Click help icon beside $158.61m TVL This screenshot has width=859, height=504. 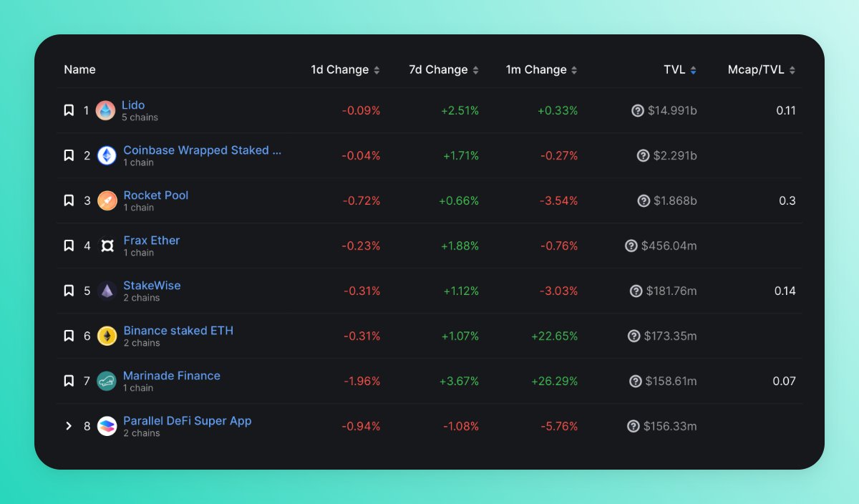[x=636, y=381]
